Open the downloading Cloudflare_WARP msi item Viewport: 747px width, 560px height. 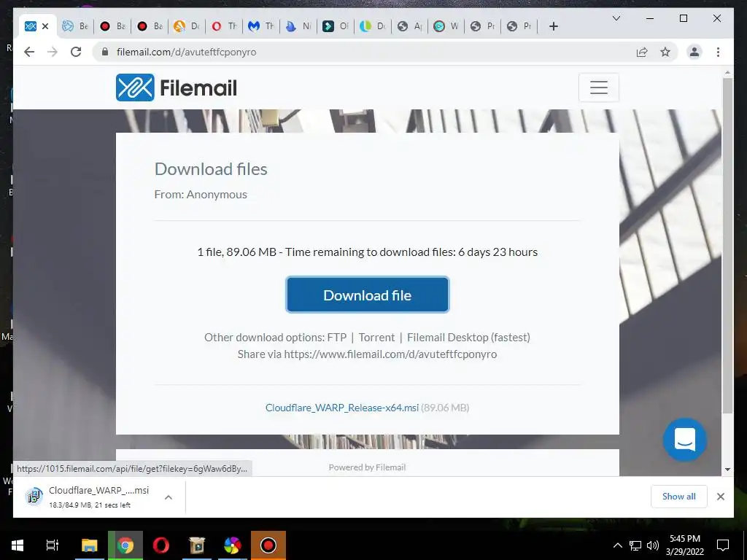[x=88, y=497]
